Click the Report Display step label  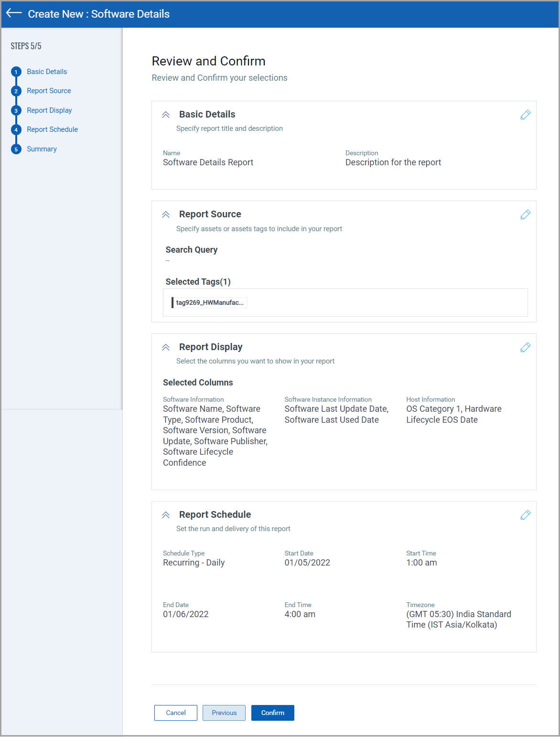[49, 110]
